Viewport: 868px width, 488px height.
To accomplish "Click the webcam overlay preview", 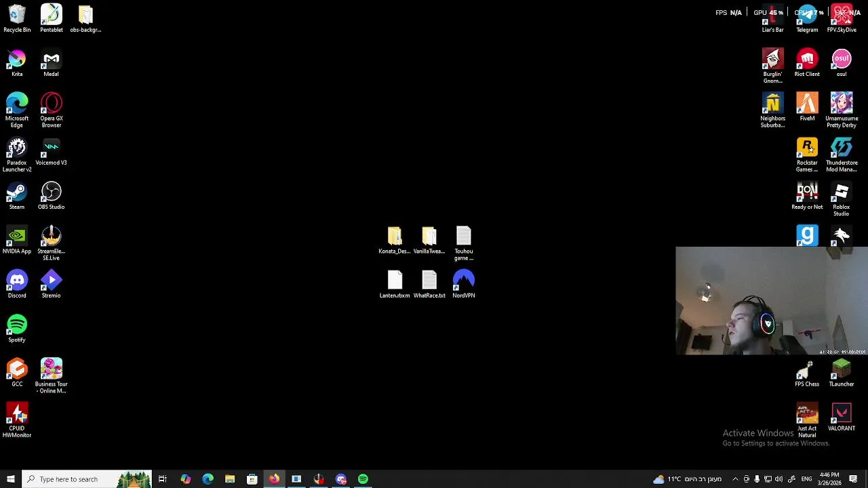I will (x=772, y=301).
